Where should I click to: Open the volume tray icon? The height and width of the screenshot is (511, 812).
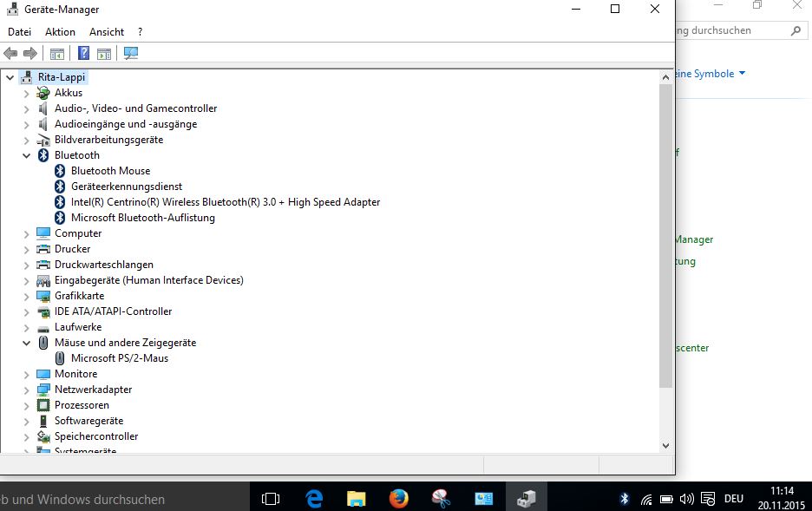click(x=687, y=499)
